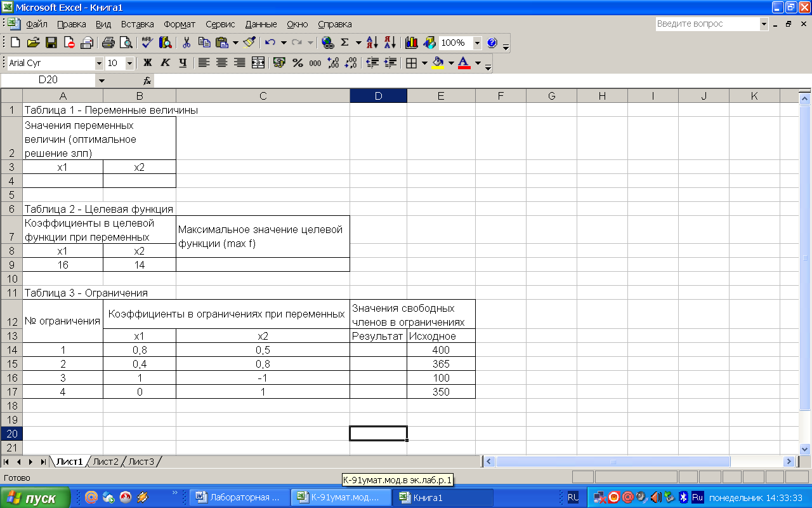The height and width of the screenshot is (508, 812).
Task: Select cell containing value 400
Action: (441, 350)
